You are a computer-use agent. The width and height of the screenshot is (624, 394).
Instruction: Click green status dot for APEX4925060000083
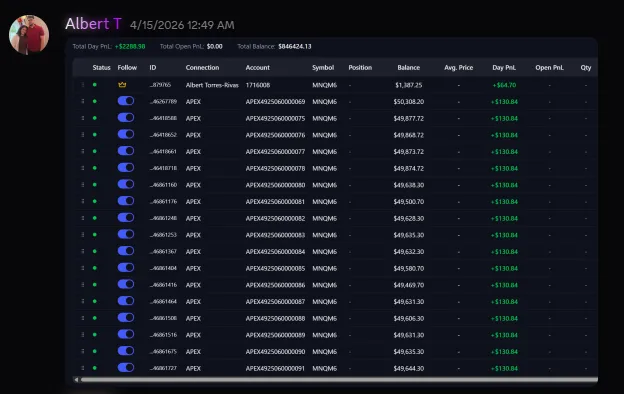pos(95,235)
